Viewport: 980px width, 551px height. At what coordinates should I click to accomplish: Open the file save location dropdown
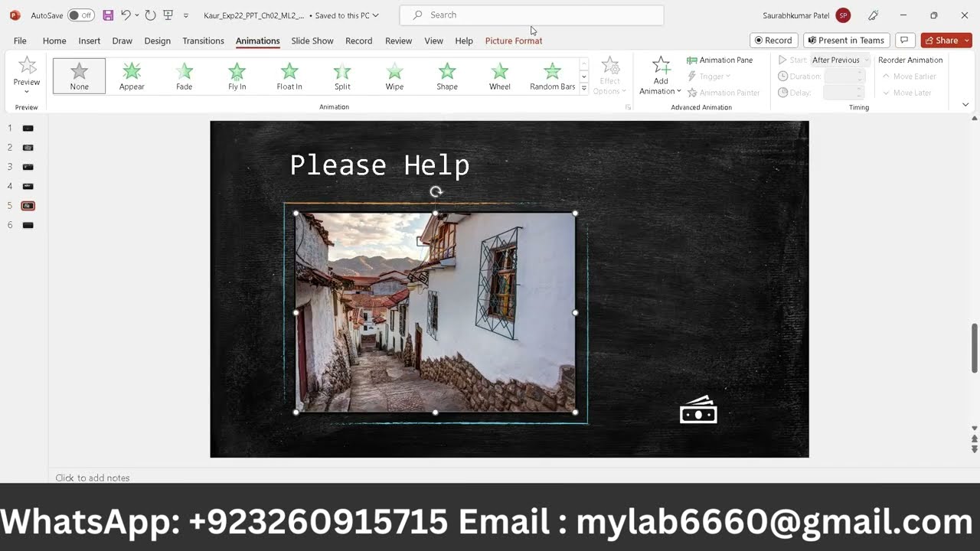point(375,15)
